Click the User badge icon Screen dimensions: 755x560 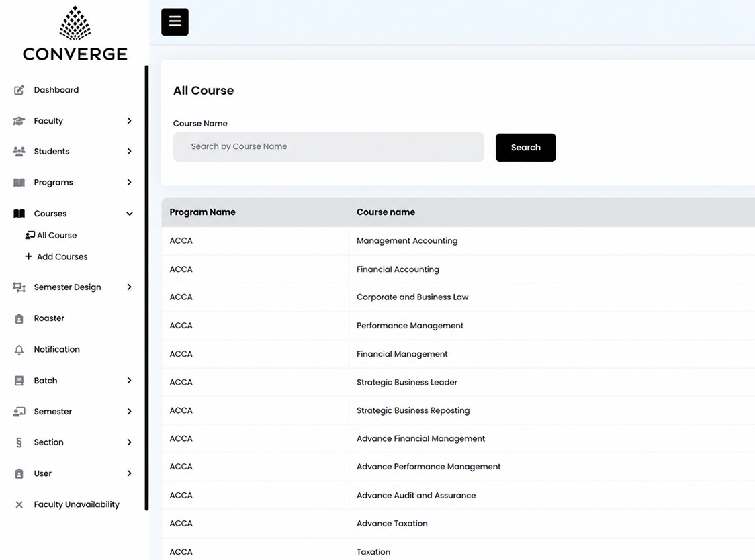click(19, 474)
